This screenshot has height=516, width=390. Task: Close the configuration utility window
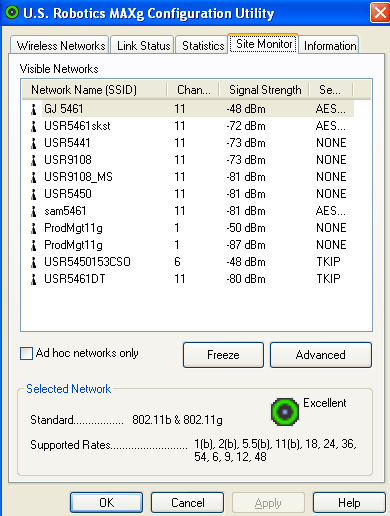[380, 13]
